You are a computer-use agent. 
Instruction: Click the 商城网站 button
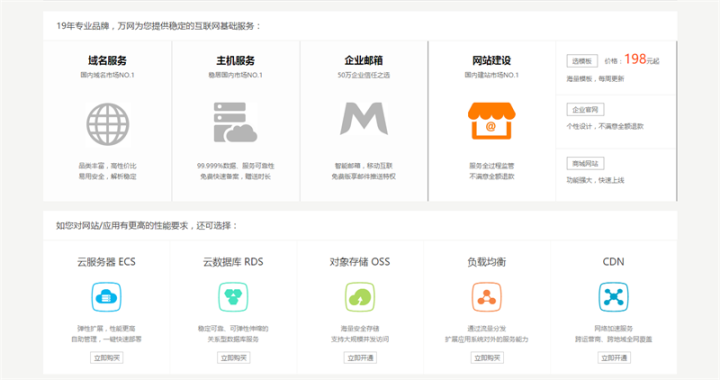pyautogui.click(x=585, y=163)
